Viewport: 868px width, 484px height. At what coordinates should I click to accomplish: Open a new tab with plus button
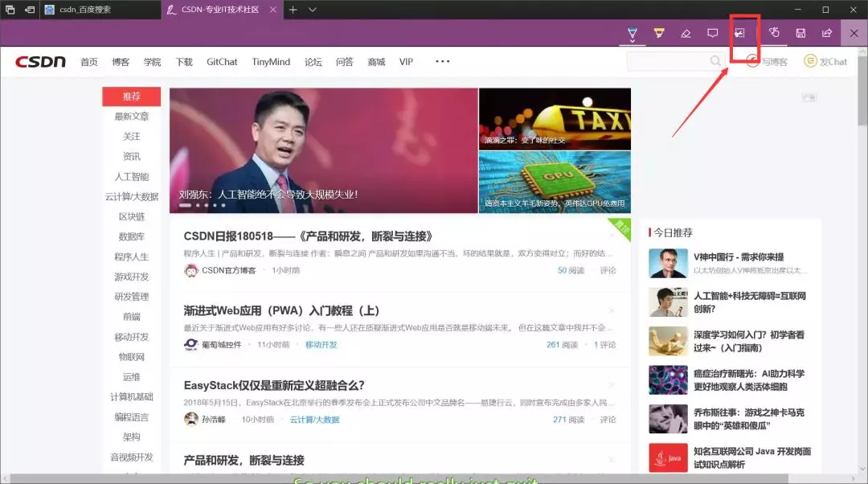293,10
